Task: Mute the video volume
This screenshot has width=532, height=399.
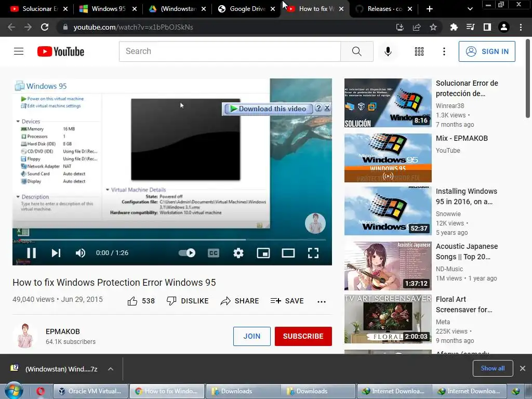Action: [x=81, y=253]
